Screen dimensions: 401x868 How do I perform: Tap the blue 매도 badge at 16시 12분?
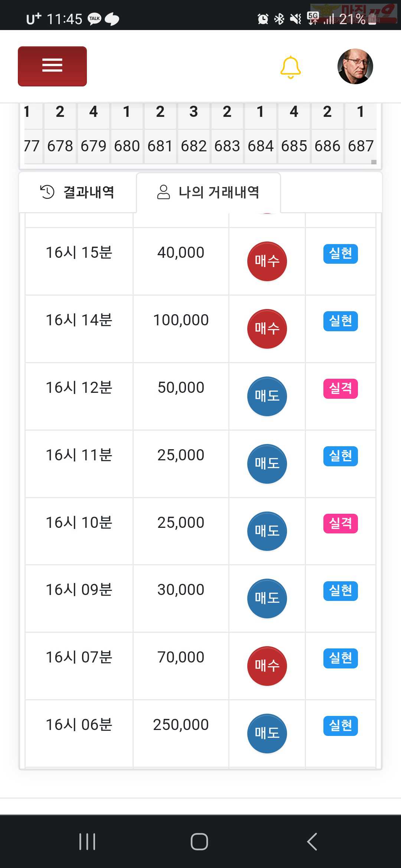click(x=267, y=396)
